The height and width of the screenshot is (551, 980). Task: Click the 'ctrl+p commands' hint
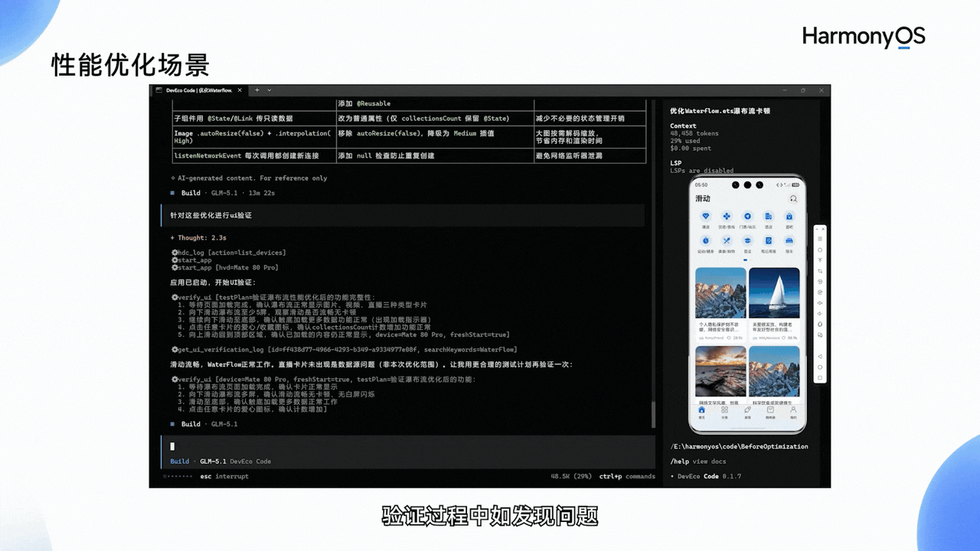point(627,476)
